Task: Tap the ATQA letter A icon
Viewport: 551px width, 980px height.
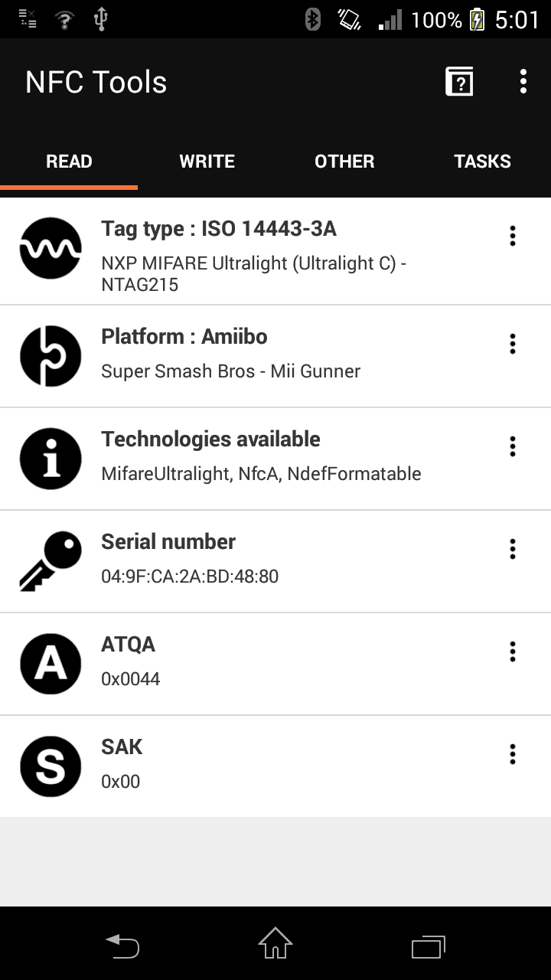Action: pos(51,664)
